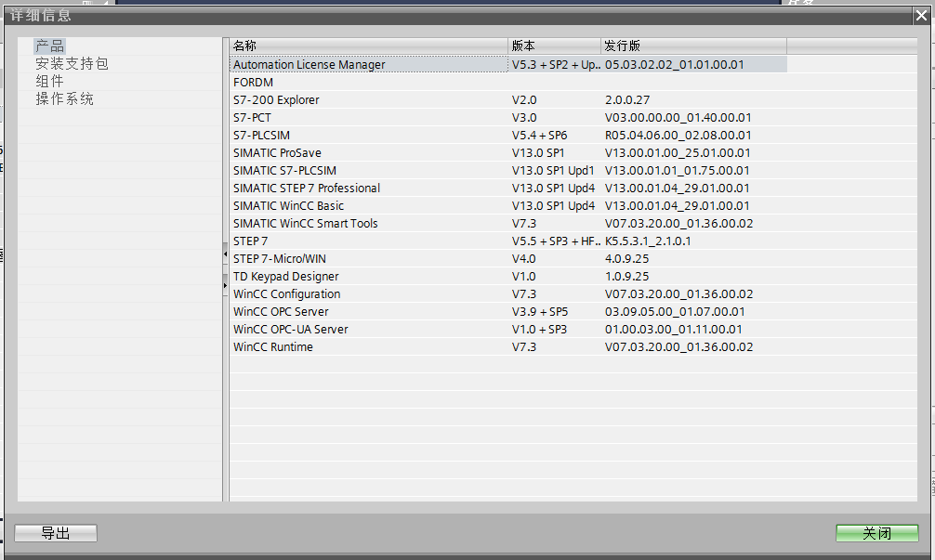Select the S7-PLCSIM product name

262,136
